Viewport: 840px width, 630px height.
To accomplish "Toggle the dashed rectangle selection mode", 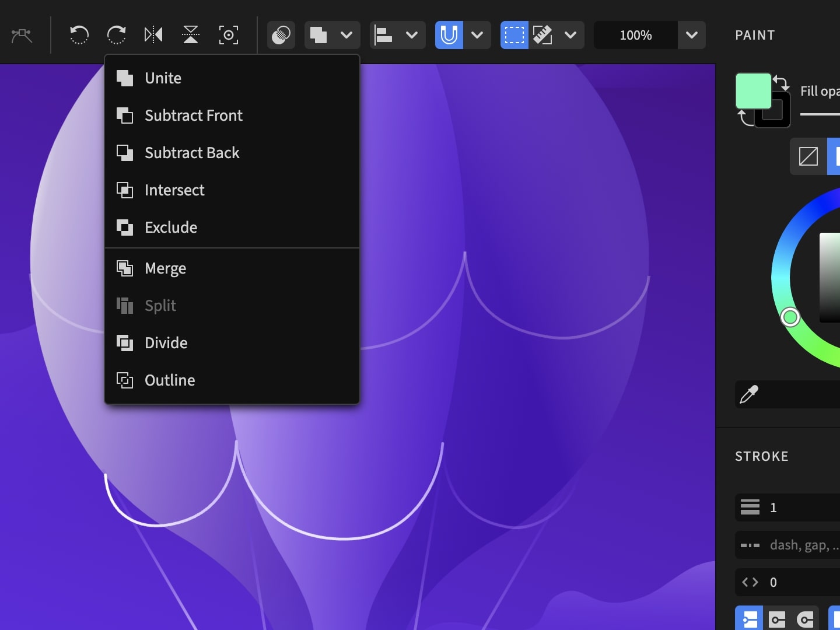I will 514,35.
